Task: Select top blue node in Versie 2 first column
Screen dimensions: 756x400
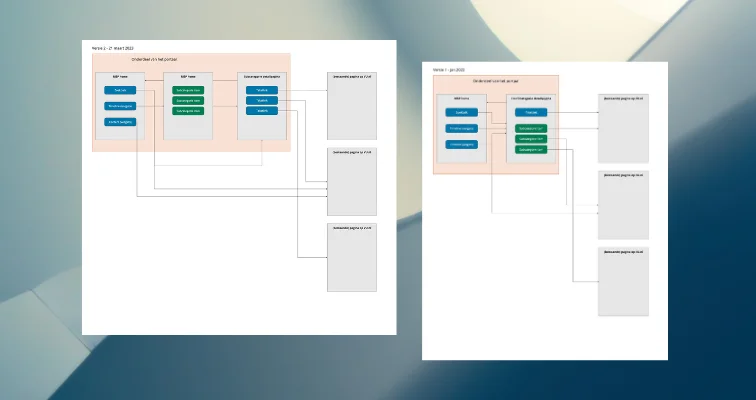Action: [120, 90]
